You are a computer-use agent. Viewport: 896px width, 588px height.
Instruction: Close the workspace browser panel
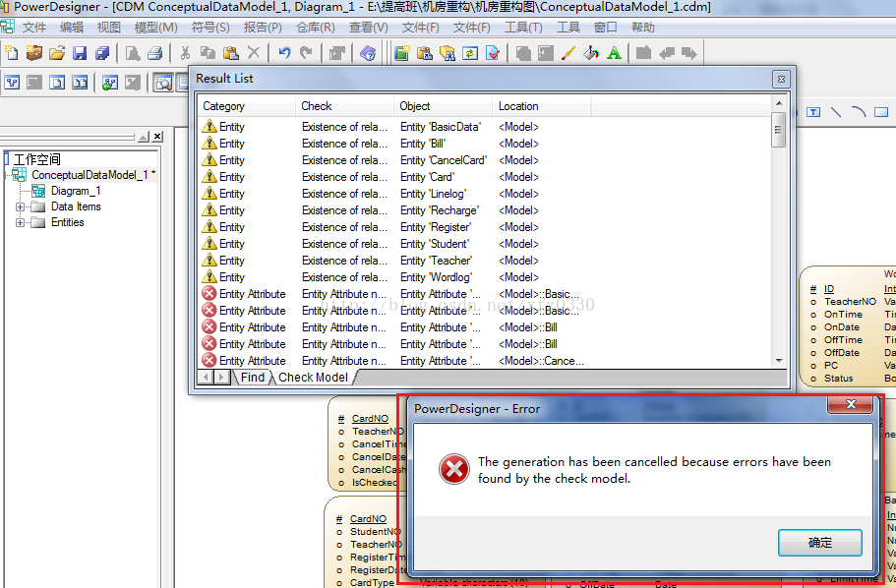click(157, 136)
